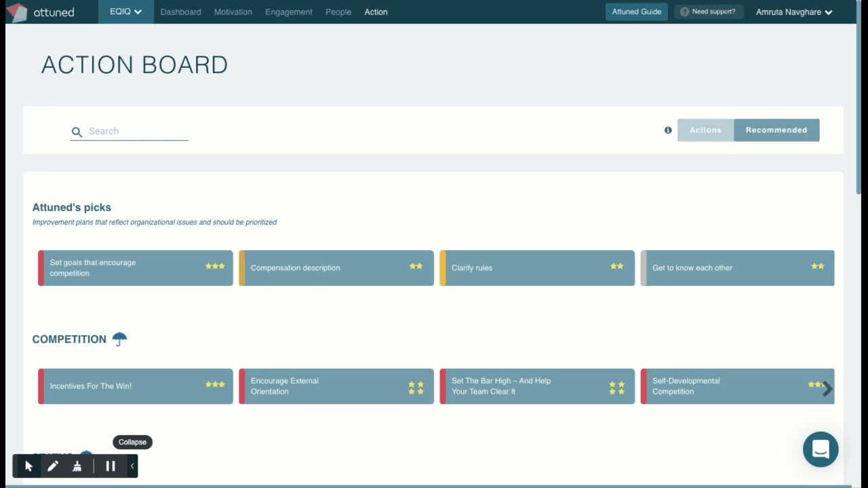Screen dimensions: 868x488
Task: Open the Attuned Guide
Action: tap(637, 12)
